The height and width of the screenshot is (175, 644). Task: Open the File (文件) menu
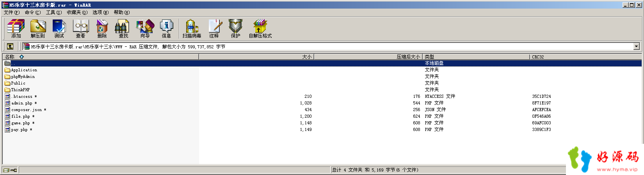point(12,12)
